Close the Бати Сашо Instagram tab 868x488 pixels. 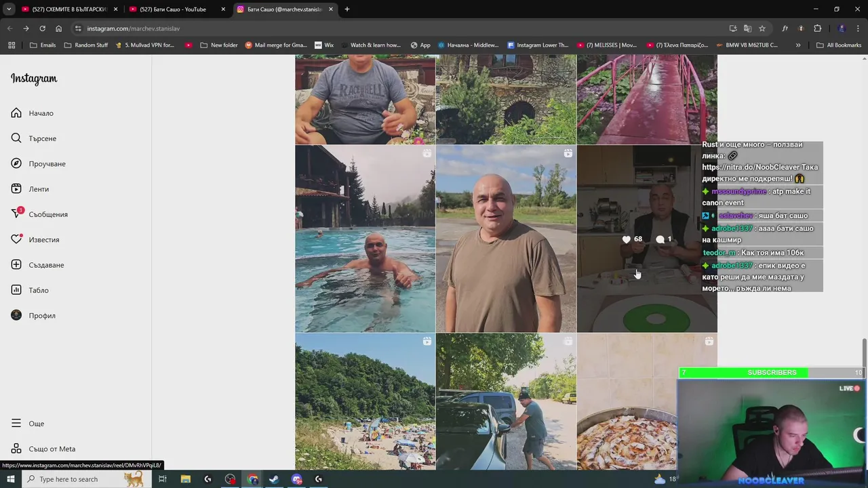click(331, 9)
